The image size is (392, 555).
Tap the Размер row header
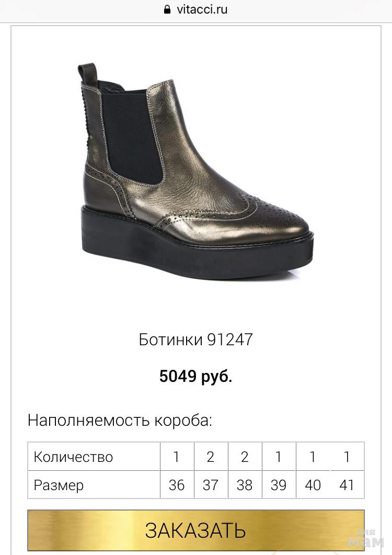tap(59, 485)
